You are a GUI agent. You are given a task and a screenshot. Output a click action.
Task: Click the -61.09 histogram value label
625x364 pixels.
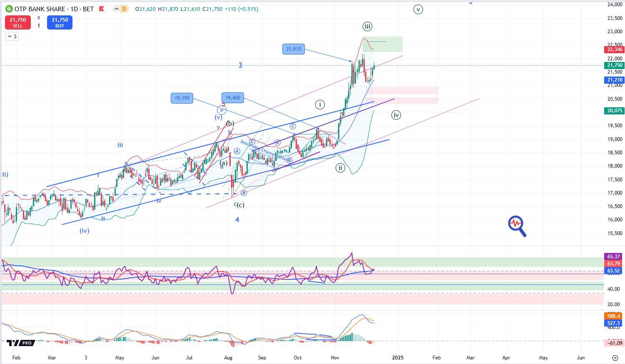614,343
